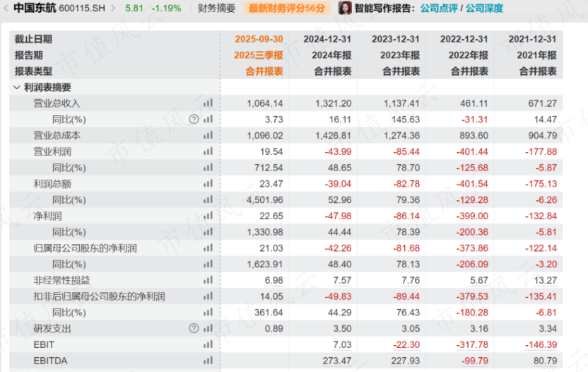The height and width of the screenshot is (372, 588).
Task: Click the chart icon for 营业总收入 row
Action: pyautogui.click(x=208, y=103)
